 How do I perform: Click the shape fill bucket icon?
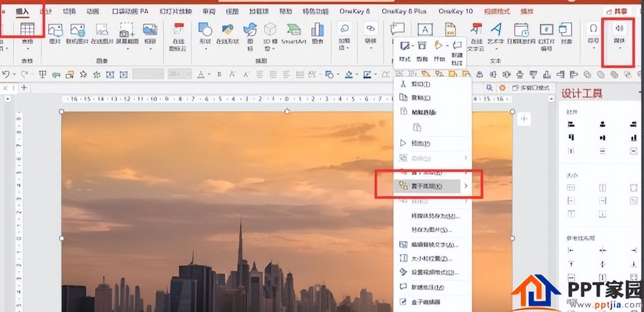[x=349, y=74]
